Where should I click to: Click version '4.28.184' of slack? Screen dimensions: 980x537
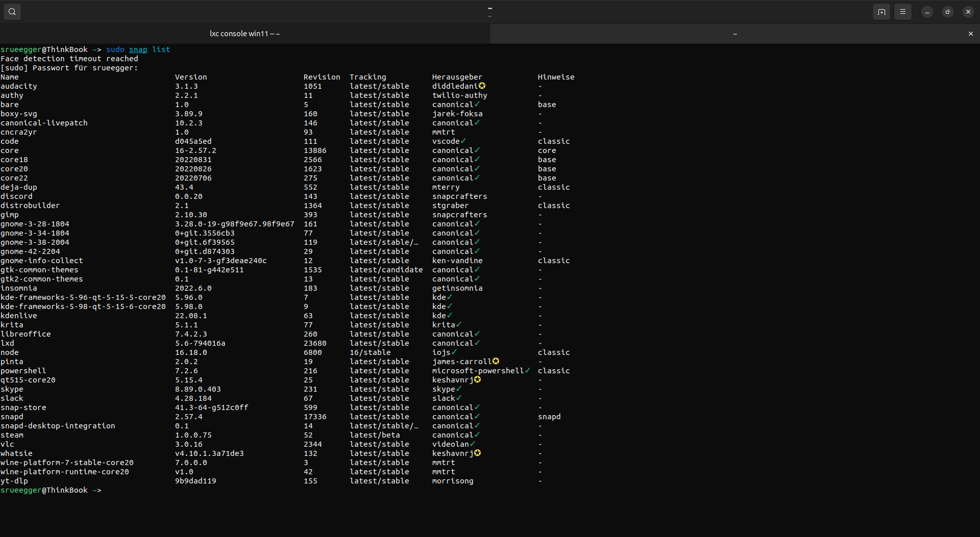tap(193, 398)
